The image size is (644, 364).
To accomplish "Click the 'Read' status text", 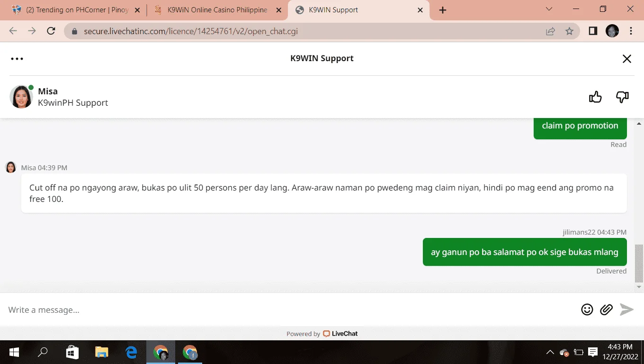I will 618,145.
